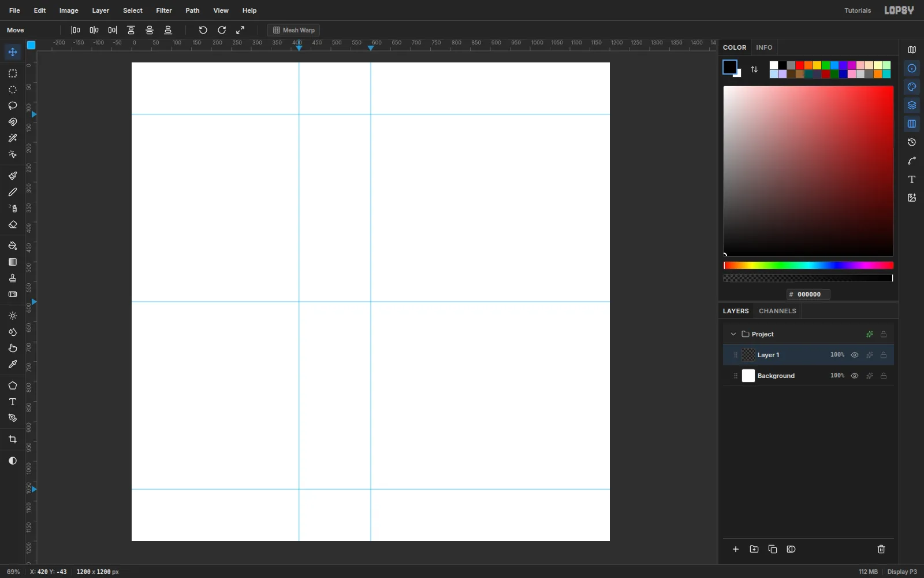The height and width of the screenshot is (578, 924).
Task: Select the Gradient tool
Action: [12, 262]
